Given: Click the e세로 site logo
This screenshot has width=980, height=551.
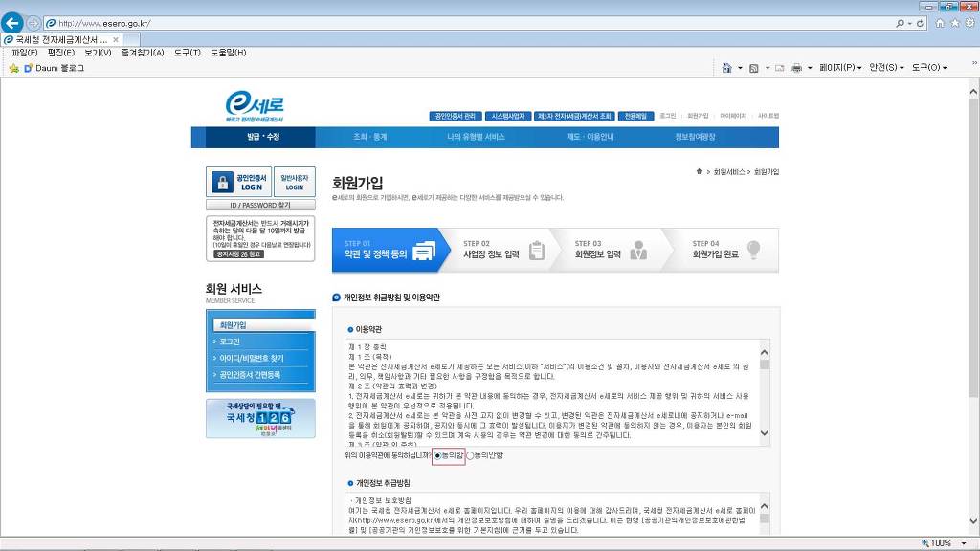Looking at the screenshot, I should tap(255, 106).
